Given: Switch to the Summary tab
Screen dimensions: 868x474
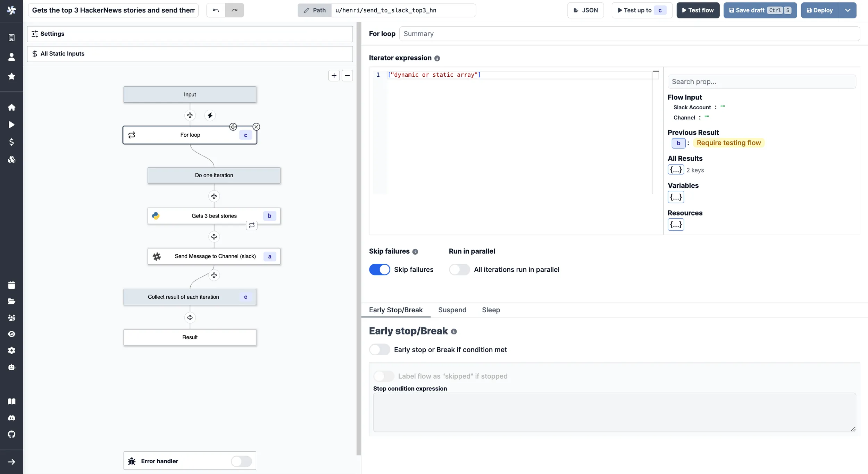Looking at the screenshot, I should click(418, 33).
